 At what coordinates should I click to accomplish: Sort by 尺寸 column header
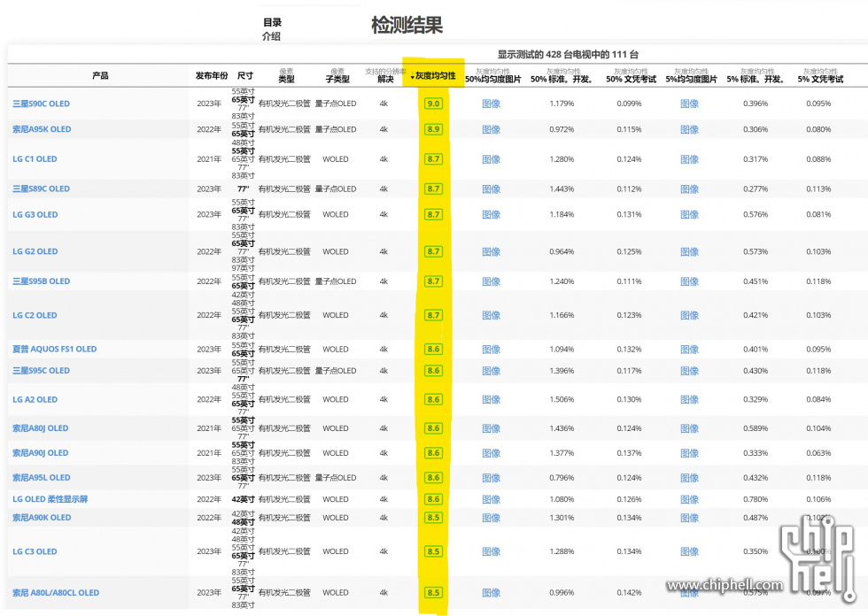pyautogui.click(x=245, y=76)
